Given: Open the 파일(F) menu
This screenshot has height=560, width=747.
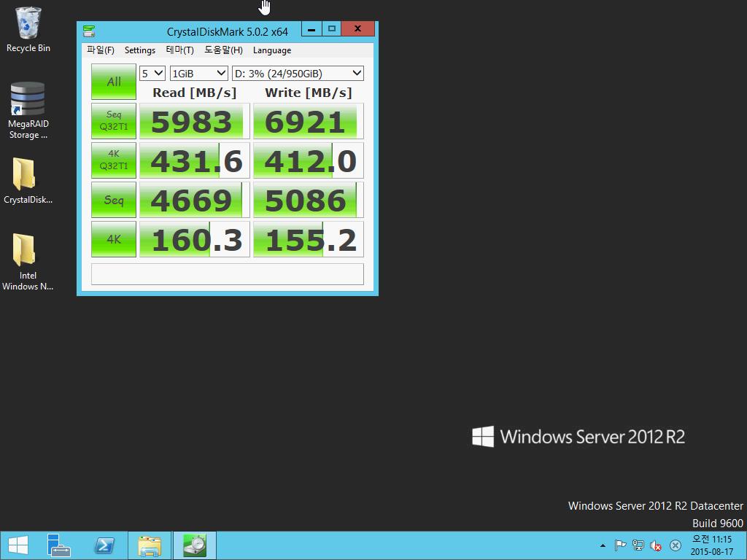Looking at the screenshot, I should coord(101,50).
